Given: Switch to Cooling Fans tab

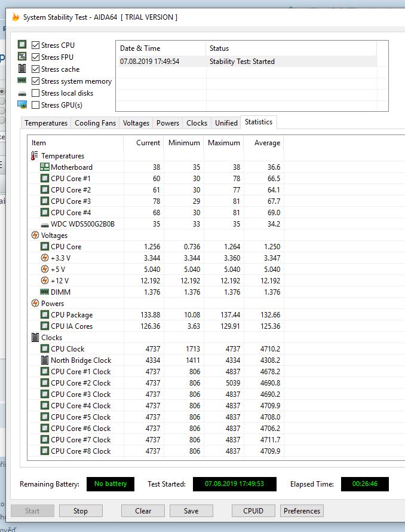Looking at the screenshot, I should pyautogui.click(x=96, y=123).
